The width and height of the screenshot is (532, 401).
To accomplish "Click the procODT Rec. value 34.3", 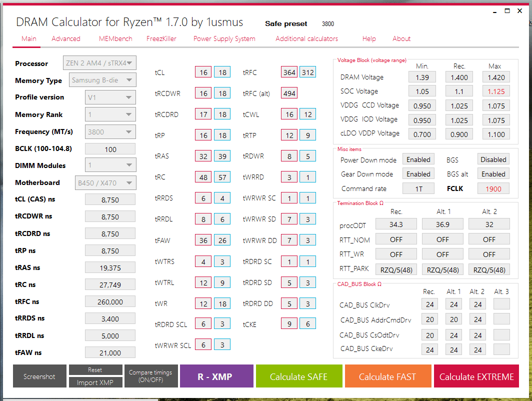I will 396,224.
